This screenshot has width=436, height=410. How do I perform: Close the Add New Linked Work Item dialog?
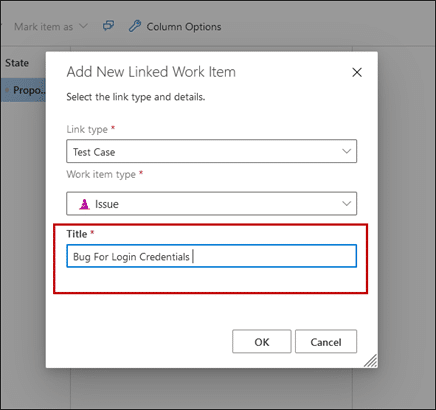coord(357,72)
